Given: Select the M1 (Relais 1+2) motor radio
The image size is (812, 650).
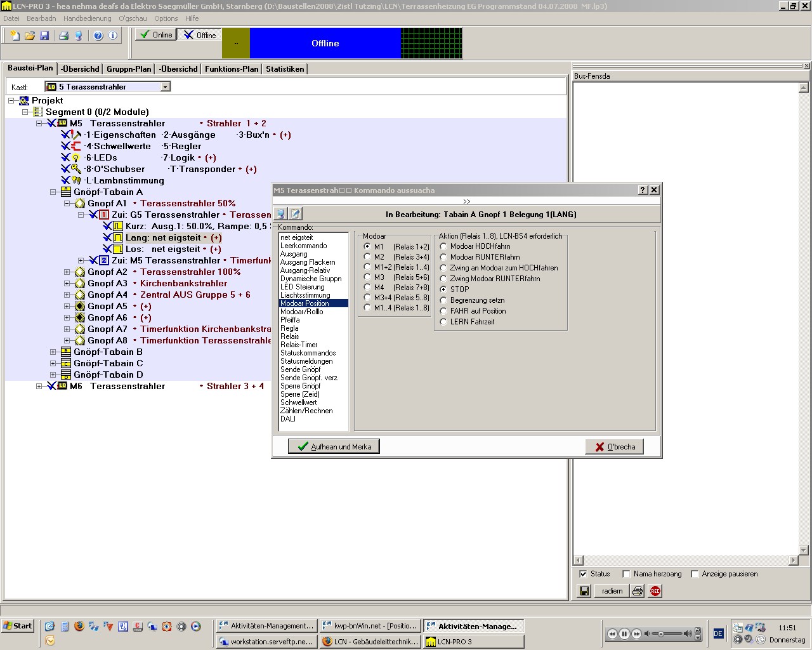Looking at the screenshot, I should pos(367,246).
